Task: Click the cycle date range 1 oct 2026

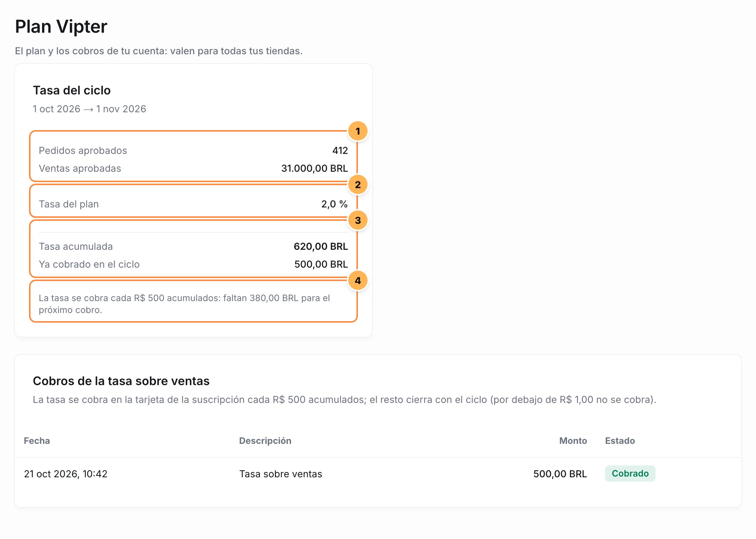Action: (89, 109)
